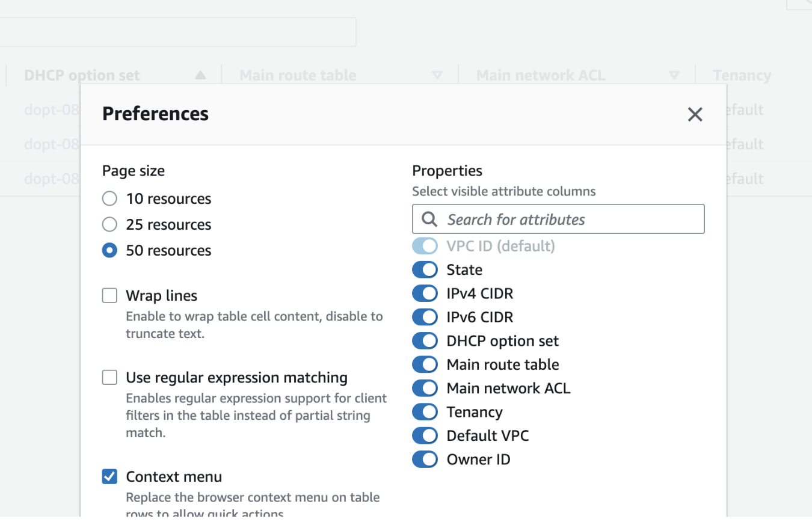Select 10 resources page size

109,198
